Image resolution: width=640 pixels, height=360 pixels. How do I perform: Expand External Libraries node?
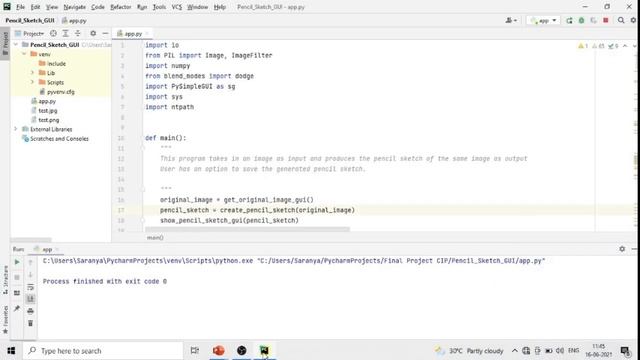pos(16,129)
